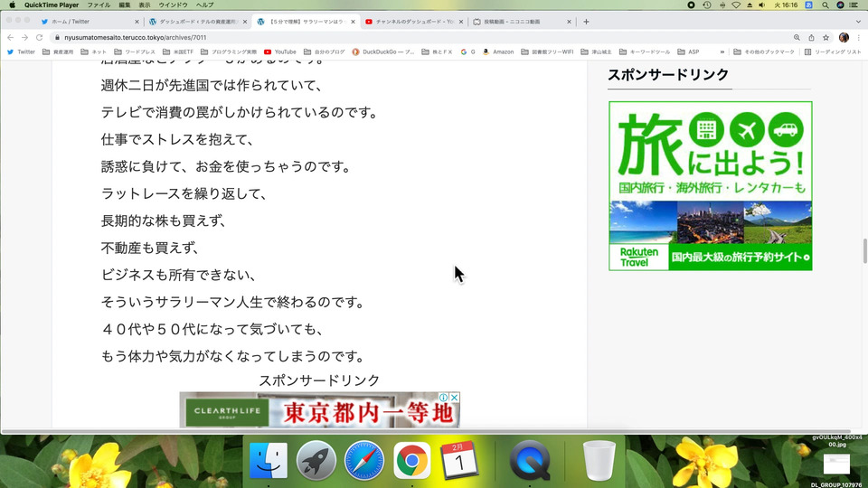Screen dimensions: 868x488
Task: Open the ヘルプ menu
Action: [205, 5]
